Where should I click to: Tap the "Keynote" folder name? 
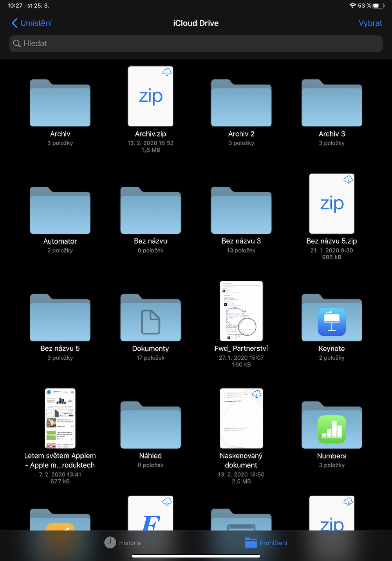(332, 348)
